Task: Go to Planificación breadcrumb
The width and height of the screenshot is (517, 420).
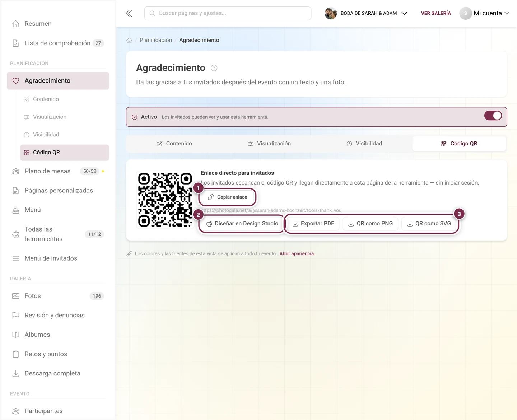Action: tap(156, 40)
